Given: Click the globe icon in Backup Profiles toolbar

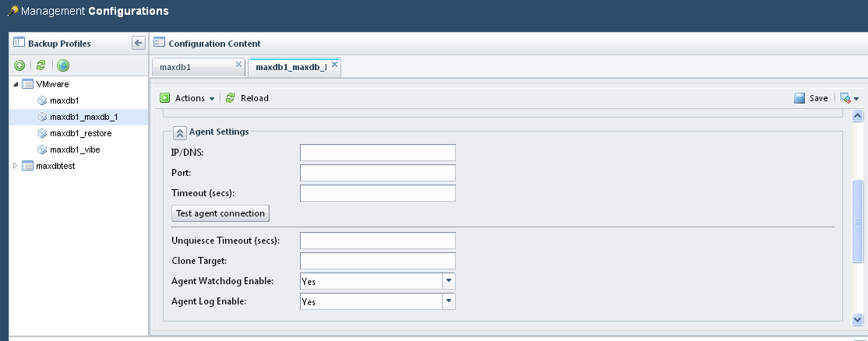Looking at the screenshot, I should pos(63,65).
